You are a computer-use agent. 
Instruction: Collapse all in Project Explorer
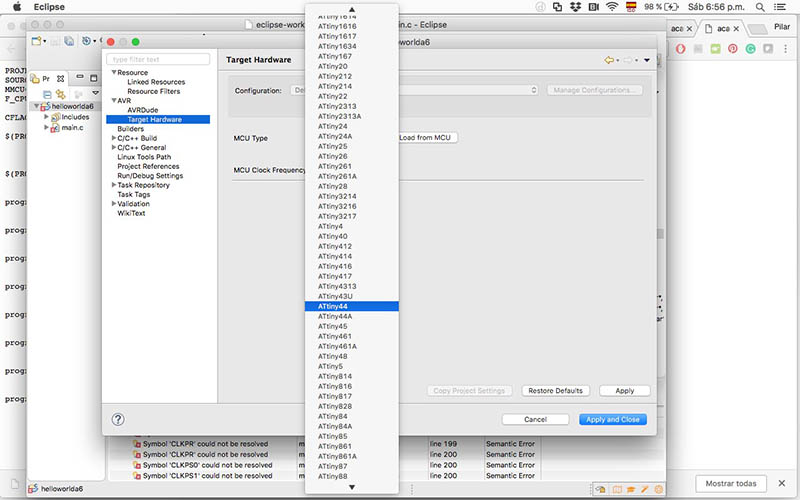[x=47, y=94]
